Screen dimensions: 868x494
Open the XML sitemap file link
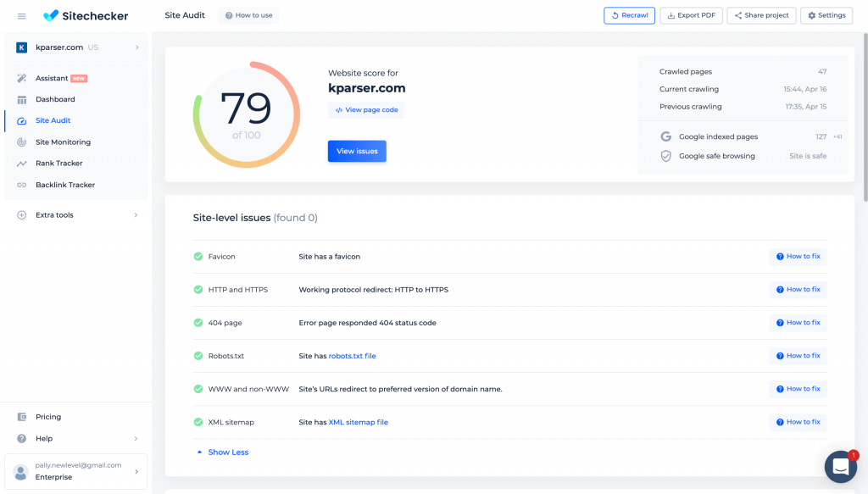[x=359, y=423]
